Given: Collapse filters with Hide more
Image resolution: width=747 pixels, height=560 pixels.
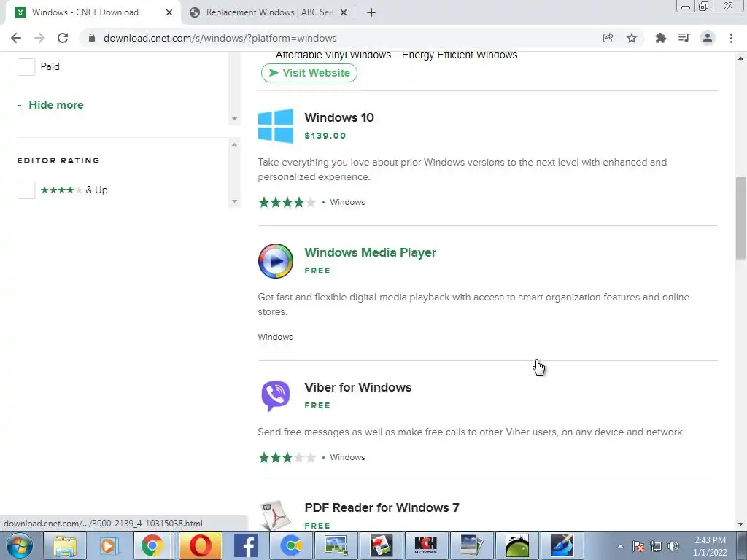Looking at the screenshot, I should pyautogui.click(x=50, y=105).
